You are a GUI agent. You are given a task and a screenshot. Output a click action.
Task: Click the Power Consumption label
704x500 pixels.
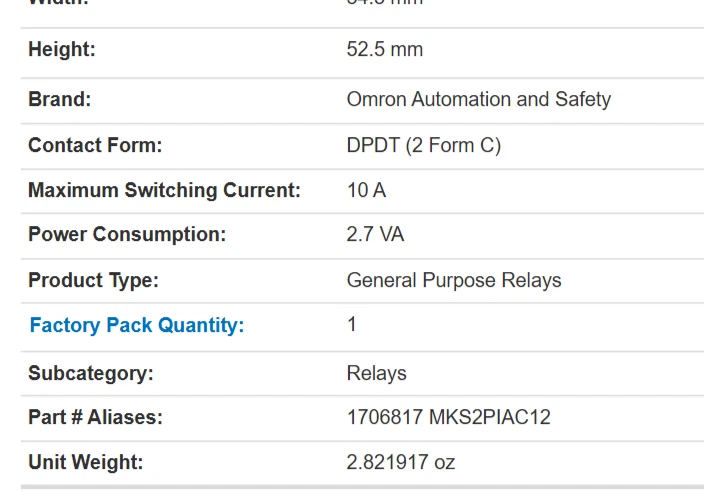pos(127,235)
